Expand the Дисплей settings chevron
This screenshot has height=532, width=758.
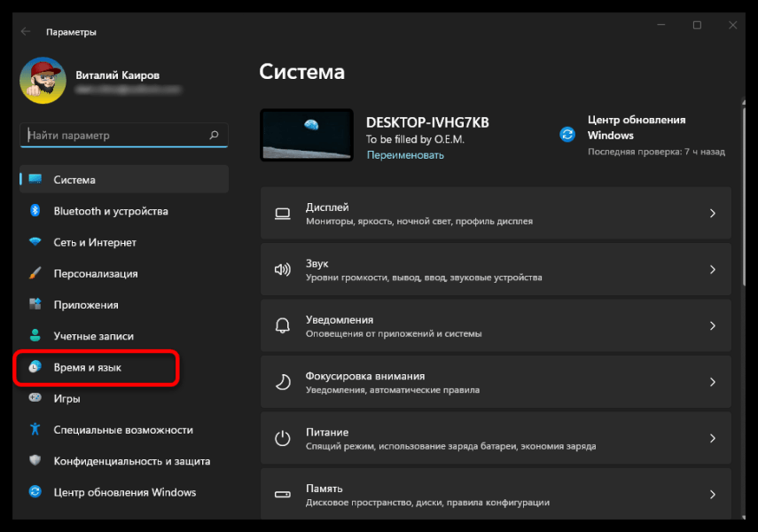(x=714, y=213)
